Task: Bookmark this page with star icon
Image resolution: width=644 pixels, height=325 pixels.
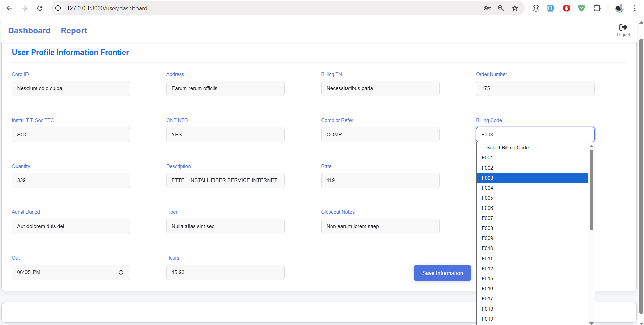Action: click(515, 8)
